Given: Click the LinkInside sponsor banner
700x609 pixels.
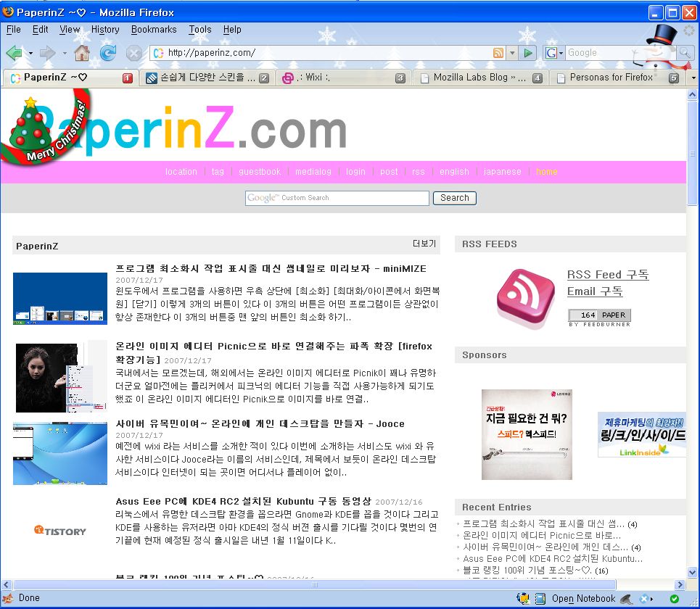Looking at the screenshot, I should (641, 434).
